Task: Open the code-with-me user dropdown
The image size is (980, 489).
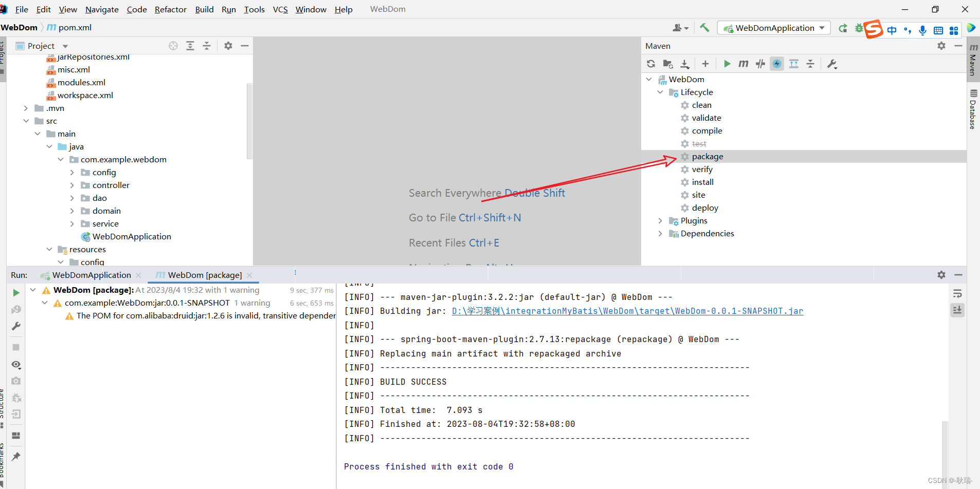Action: coord(681,28)
